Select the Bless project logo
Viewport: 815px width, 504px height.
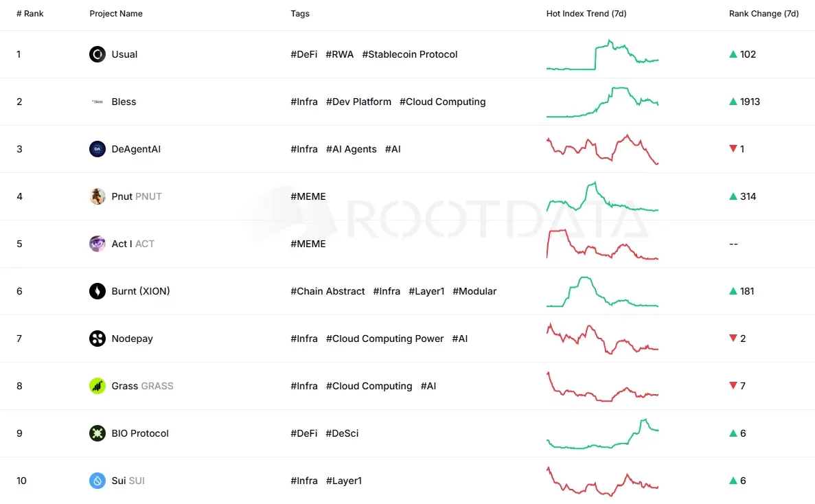coord(96,102)
